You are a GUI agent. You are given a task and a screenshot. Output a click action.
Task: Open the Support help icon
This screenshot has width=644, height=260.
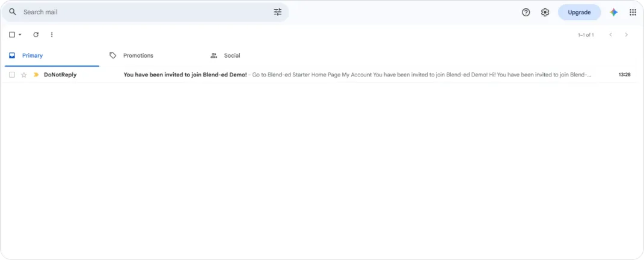click(526, 13)
